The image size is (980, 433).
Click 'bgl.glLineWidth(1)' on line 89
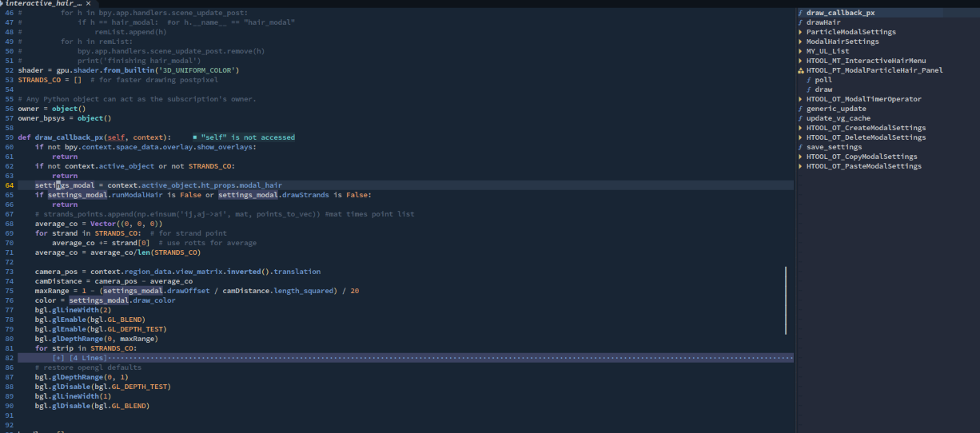coord(74,396)
